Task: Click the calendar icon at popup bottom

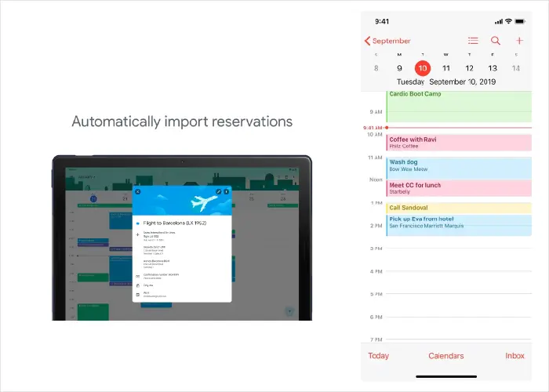Action: tap(137, 295)
